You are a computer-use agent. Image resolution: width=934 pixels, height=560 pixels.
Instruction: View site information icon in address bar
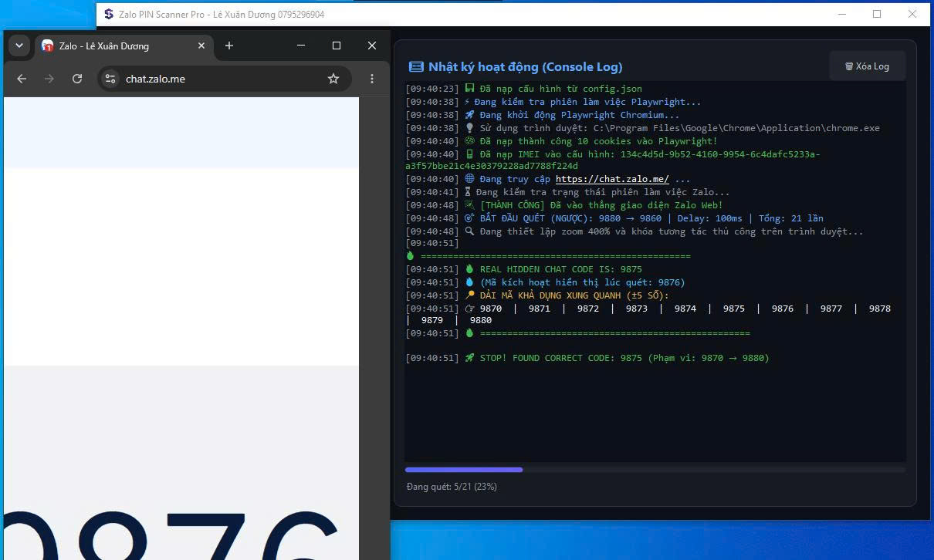pos(110,79)
